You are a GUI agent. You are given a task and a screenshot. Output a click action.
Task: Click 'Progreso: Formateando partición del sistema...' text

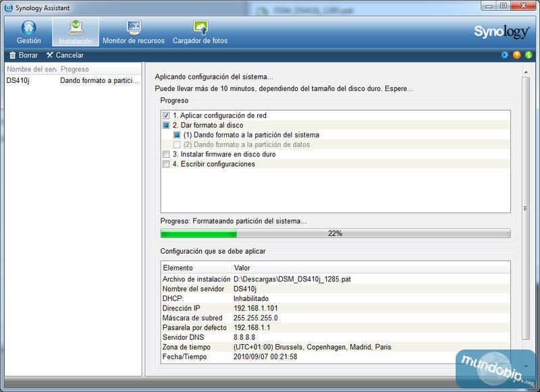coord(234,221)
